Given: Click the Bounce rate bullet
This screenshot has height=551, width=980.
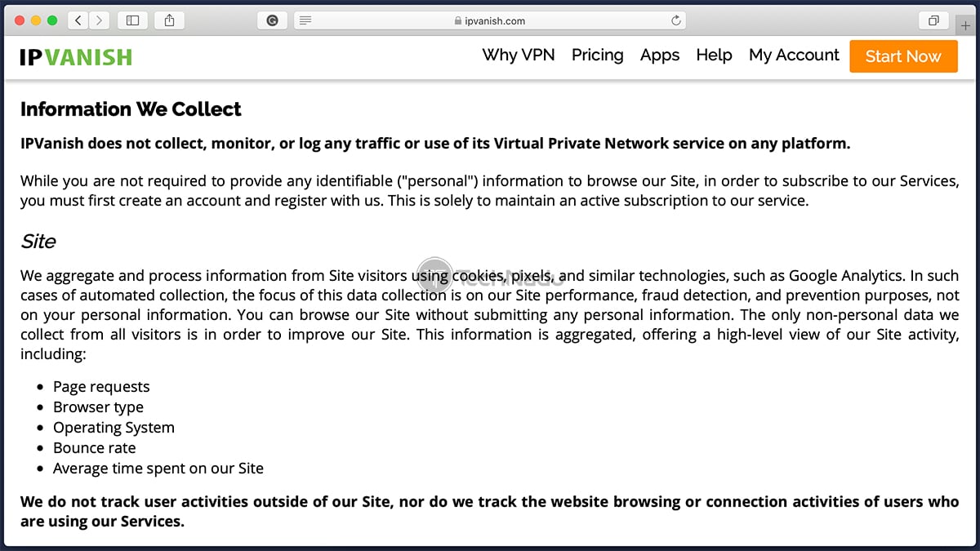Looking at the screenshot, I should pyautogui.click(x=95, y=448).
